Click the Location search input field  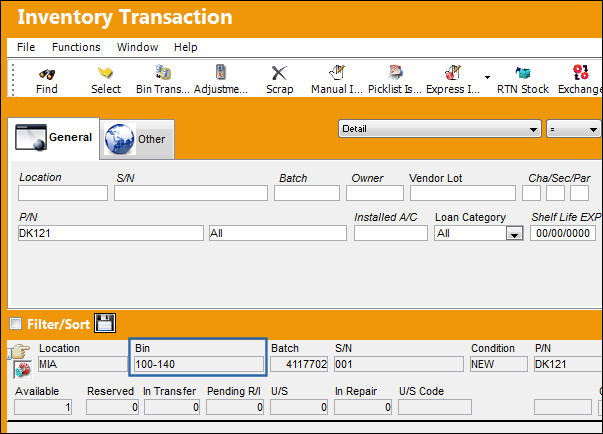[63, 193]
